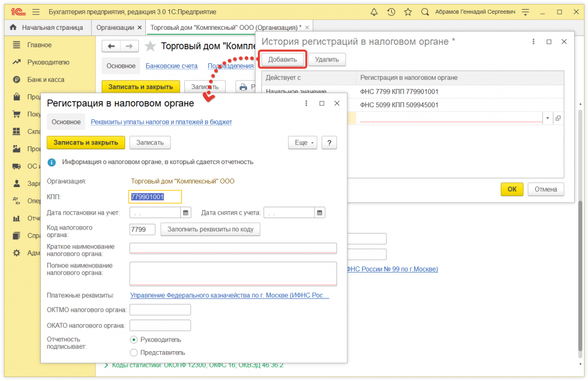The width and height of the screenshot is (588, 381).
Task: Click the back navigation arrow
Action: point(111,46)
